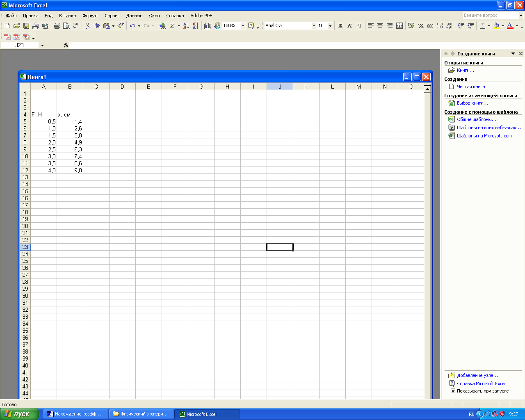Switch to 'Физический экспери...' folder taskbar item

[x=142, y=414]
